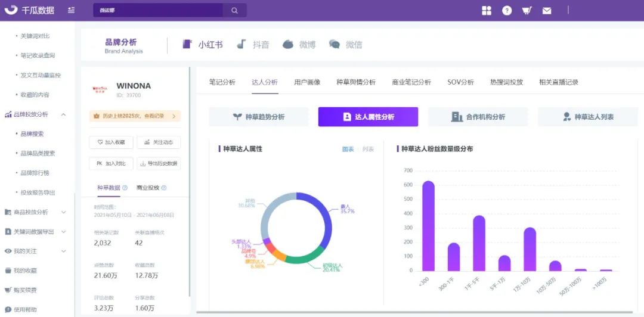Screen dimensions: 644x317
Task: Open the SOV分析 tab
Action: (x=461, y=82)
